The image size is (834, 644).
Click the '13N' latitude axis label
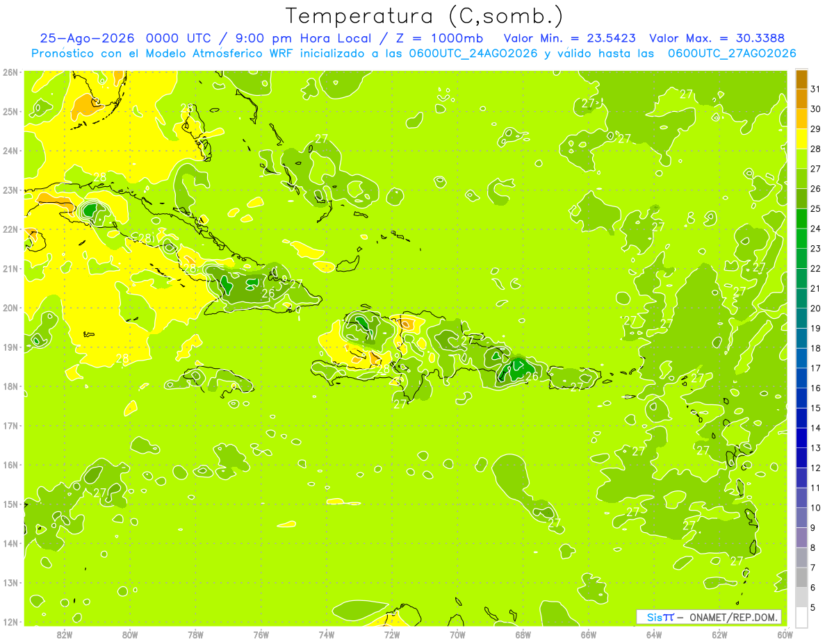(10, 582)
